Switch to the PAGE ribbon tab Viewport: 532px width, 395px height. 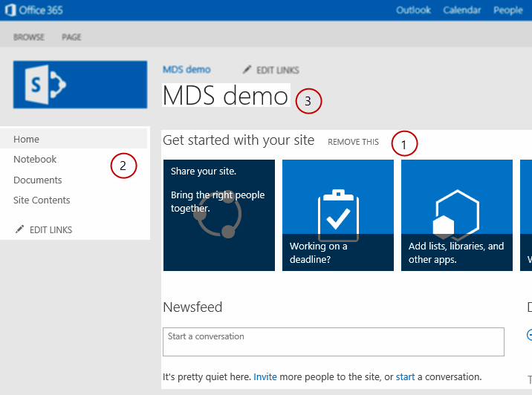click(71, 37)
